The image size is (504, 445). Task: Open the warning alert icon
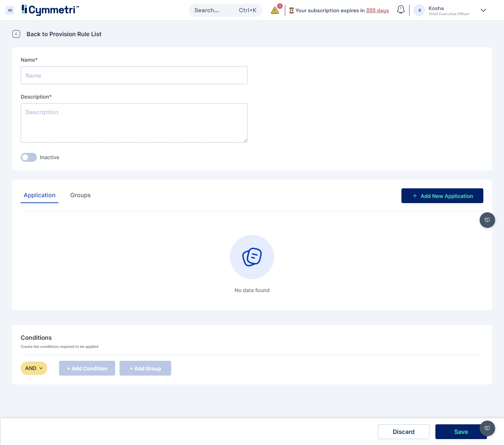(x=275, y=10)
